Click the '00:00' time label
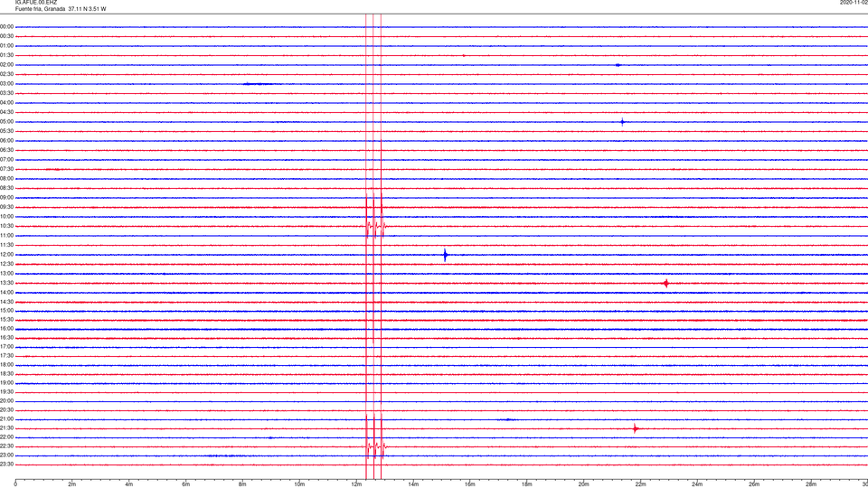Viewport: 868px width, 488px height. 6,26
